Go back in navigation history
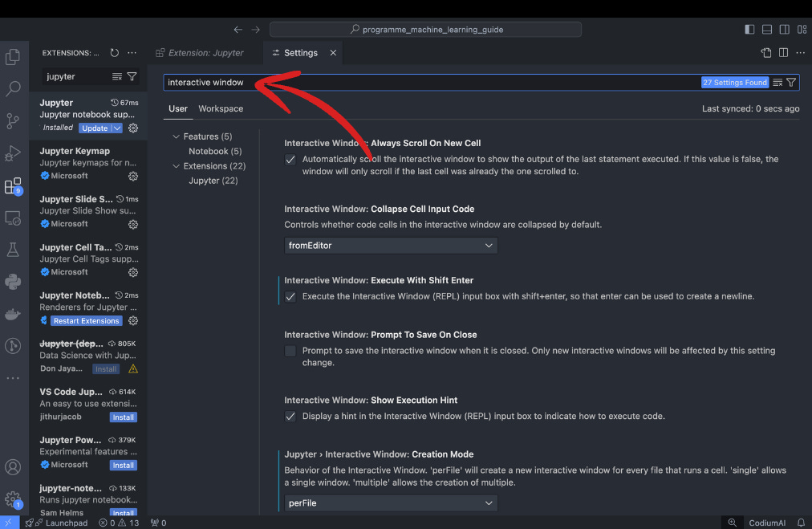Viewport: 812px width, 529px height. tap(238, 30)
